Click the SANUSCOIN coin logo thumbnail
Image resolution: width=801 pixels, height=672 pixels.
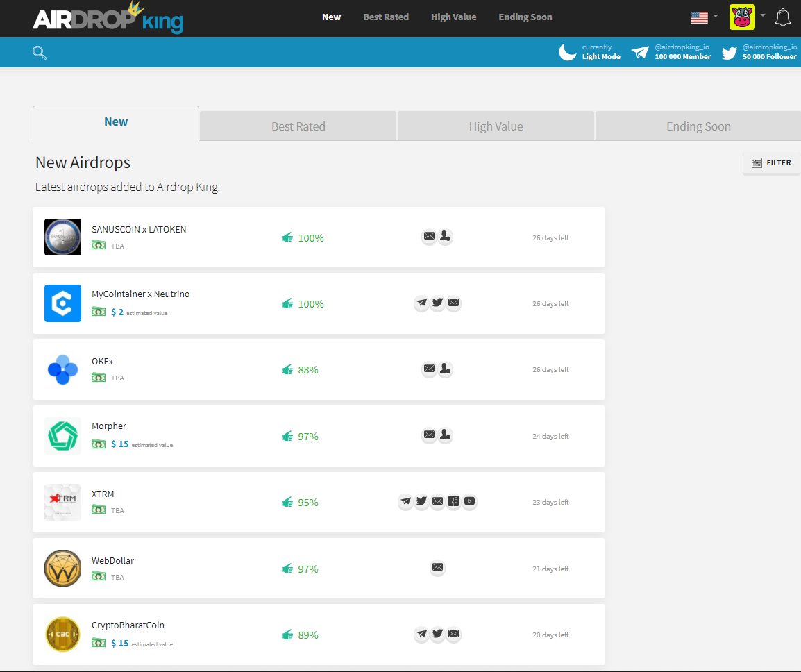63,237
